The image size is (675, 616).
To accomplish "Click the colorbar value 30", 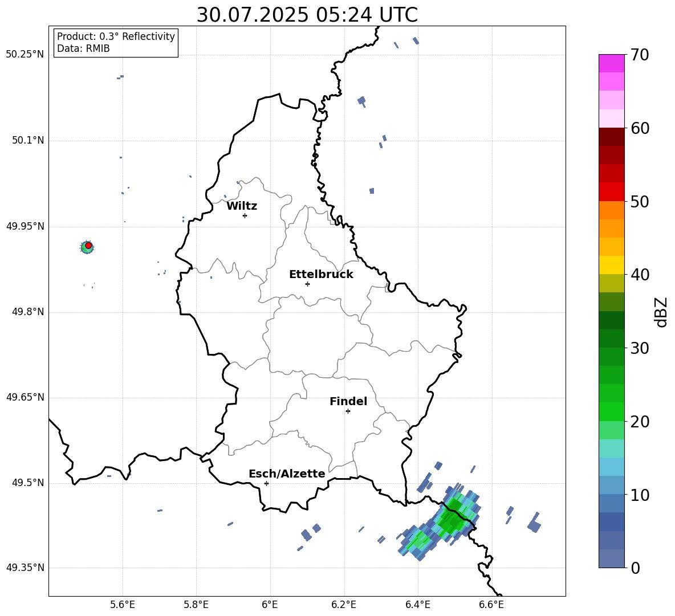I will pos(640,348).
